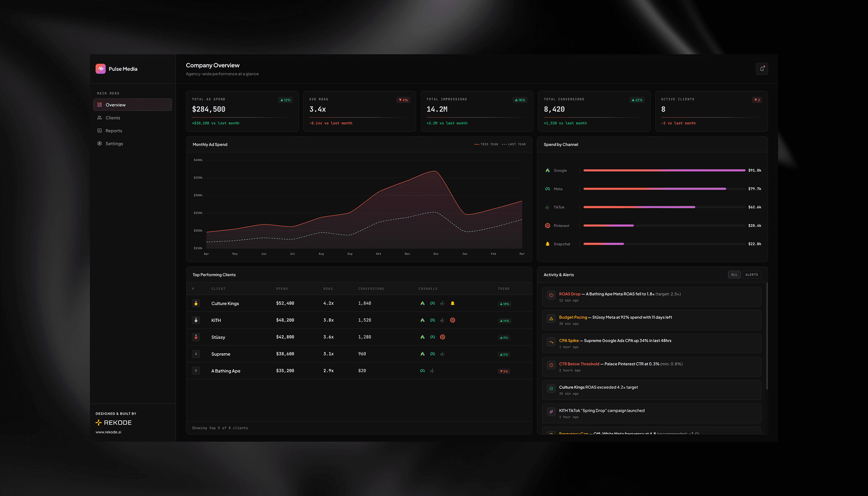
Task: Click the KITH campaign launched rocket icon
Action: 551,412
